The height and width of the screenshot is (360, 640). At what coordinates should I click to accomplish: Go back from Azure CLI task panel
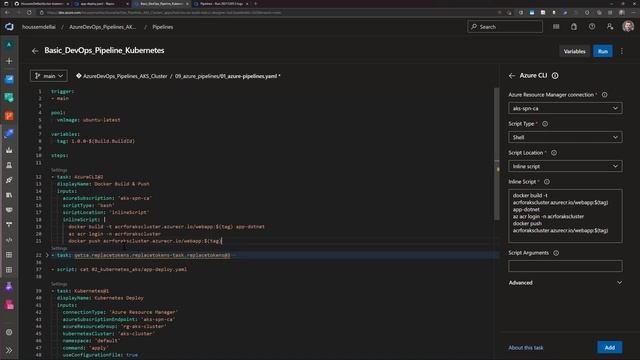coord(512,76)
